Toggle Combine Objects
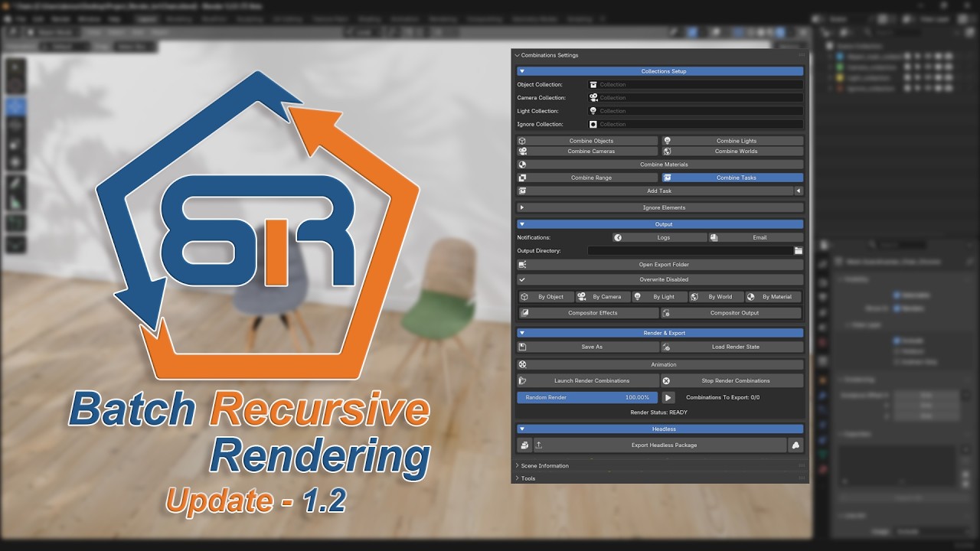 coord(587,141)
